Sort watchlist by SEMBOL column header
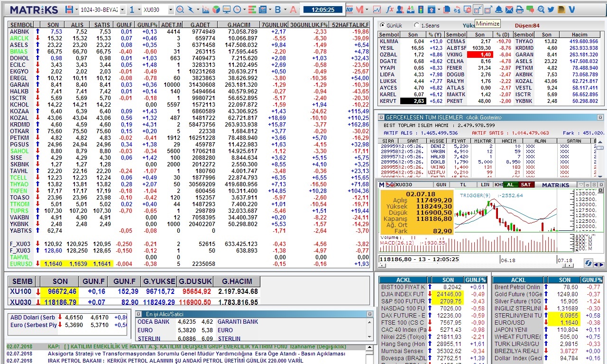This screenshot has width=607, height=364. pos(22,25)
